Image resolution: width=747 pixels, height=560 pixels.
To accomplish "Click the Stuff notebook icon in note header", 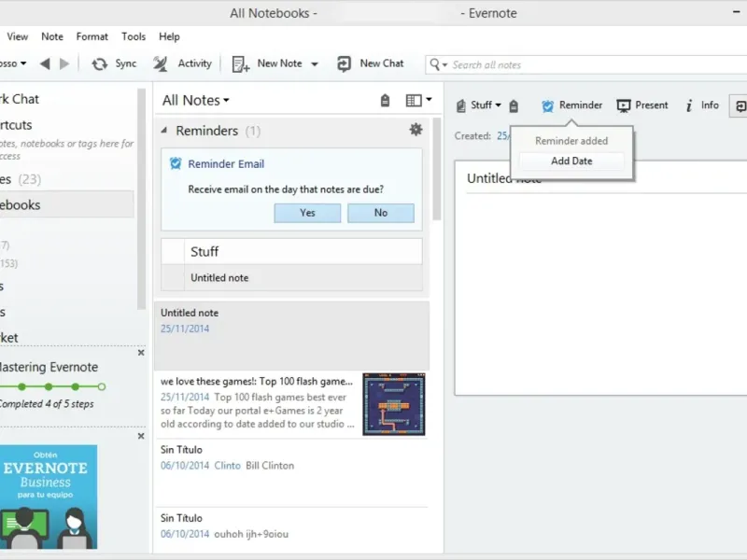I will tap(460, 105).
